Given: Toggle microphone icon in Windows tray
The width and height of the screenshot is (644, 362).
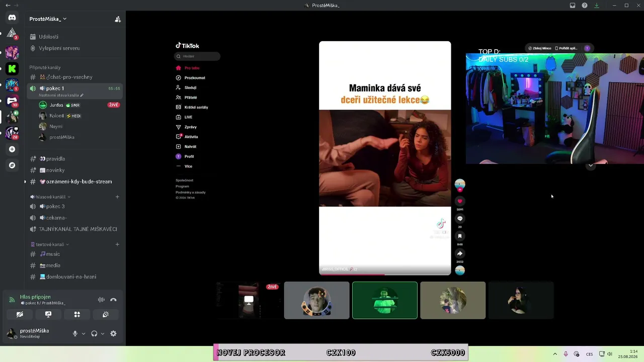Looking at the screenshot, I should coord(566,354).
